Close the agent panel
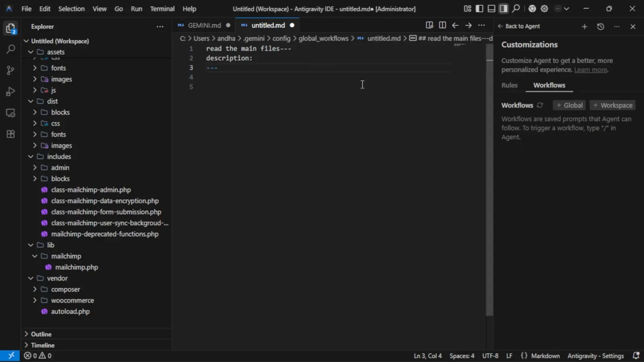This screenshot has height=362, width=644. click(633, 27)
